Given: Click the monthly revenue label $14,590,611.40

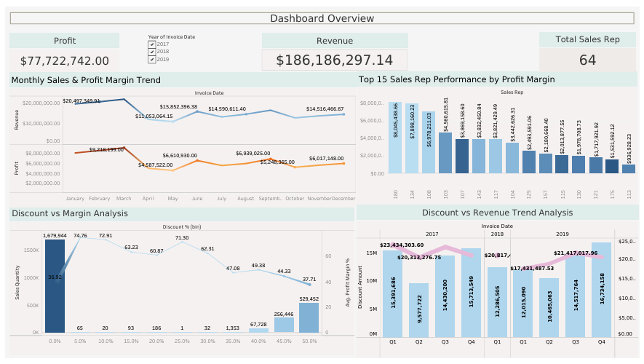Looking at the screenshot, I should coord(227,109).
